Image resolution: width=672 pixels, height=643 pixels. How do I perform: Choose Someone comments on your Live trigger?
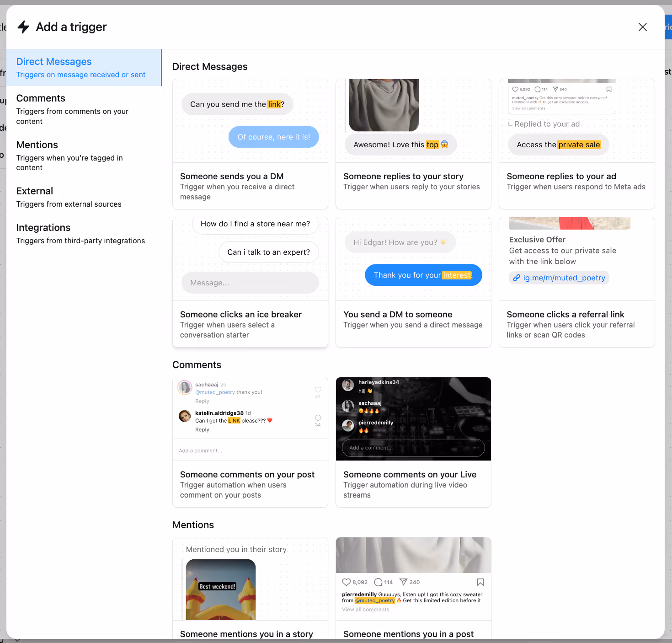[413, 442]
